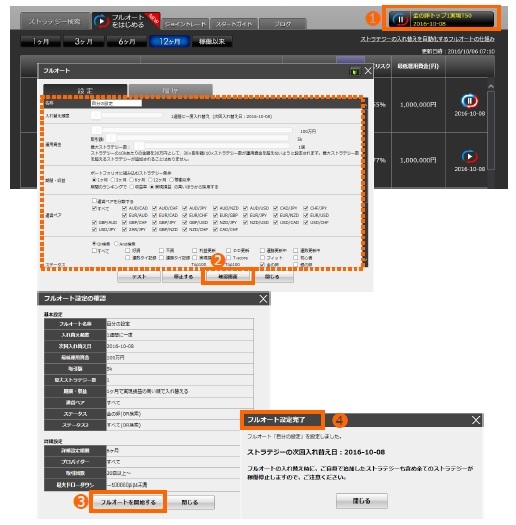This screenshot has height=525, width=516.
Task: Select the 12ヶ月 period filter button
Action: [x=170, y=42]
